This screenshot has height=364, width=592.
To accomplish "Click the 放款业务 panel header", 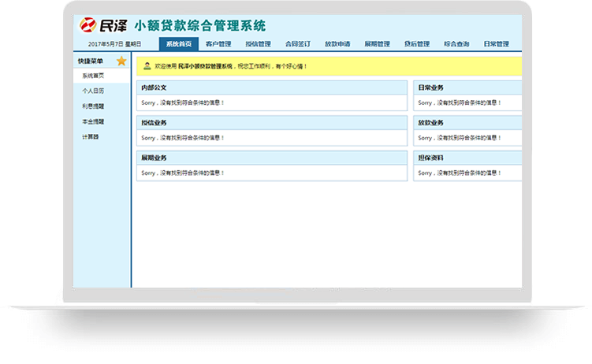I will [467, 123].
